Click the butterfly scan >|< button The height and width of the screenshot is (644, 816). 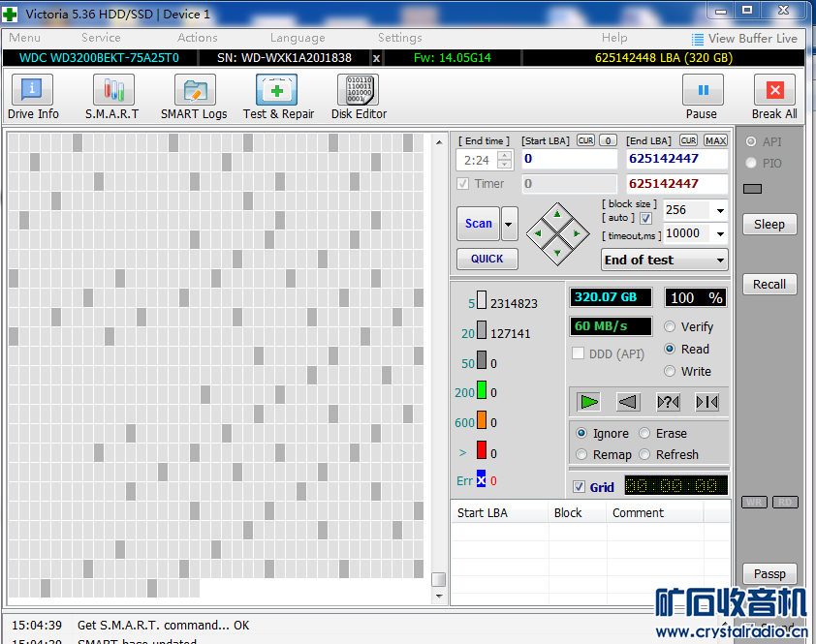point(706,402)
